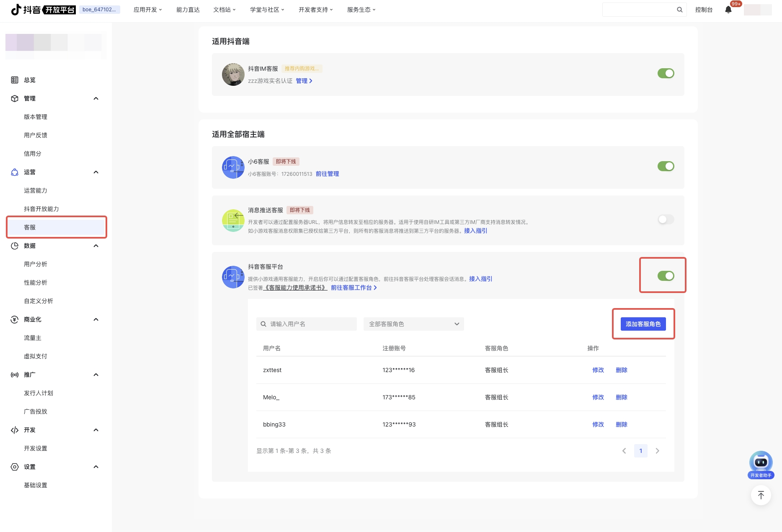Click the 总览 overview grid icon
This screenshot has width=782, height=532.
click(x=15, y=80)
